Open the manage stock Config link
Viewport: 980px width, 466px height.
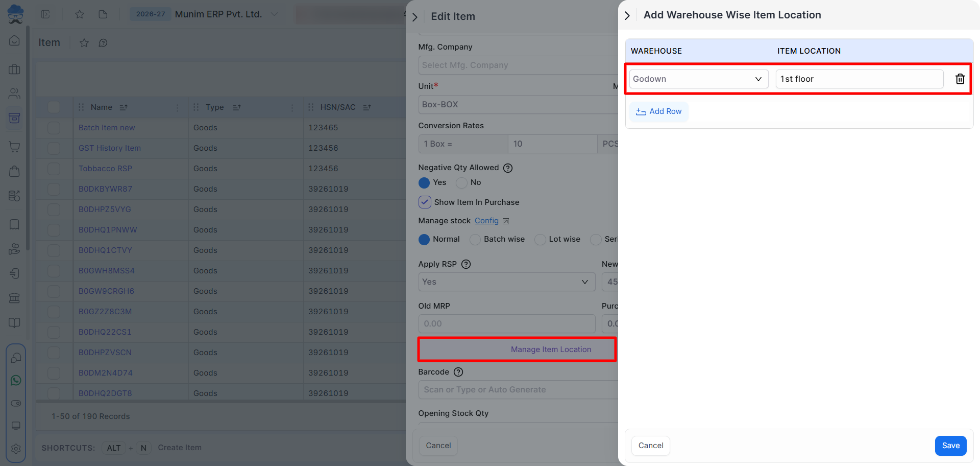486,221
